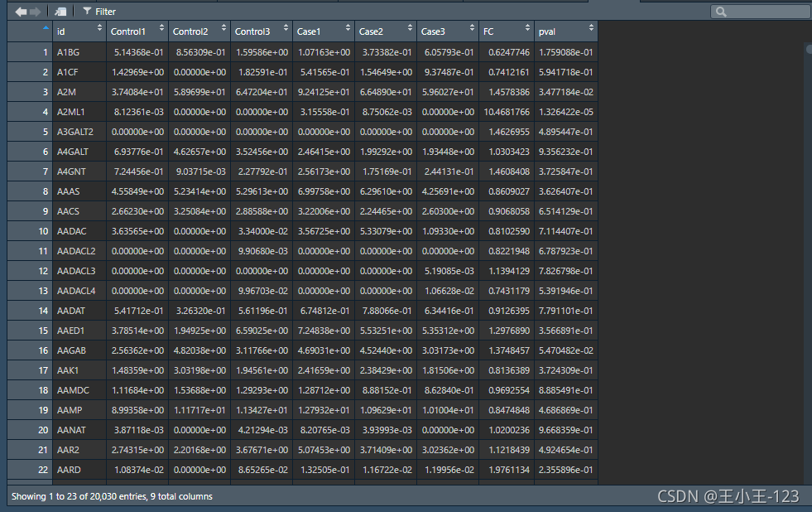Select the AARD gene cell

[79, 470]
